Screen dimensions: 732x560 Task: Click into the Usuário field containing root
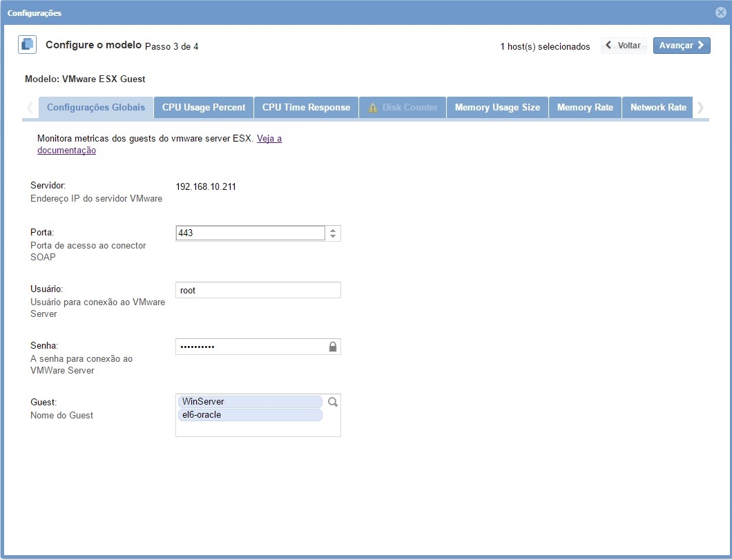[x=258, y=290]
